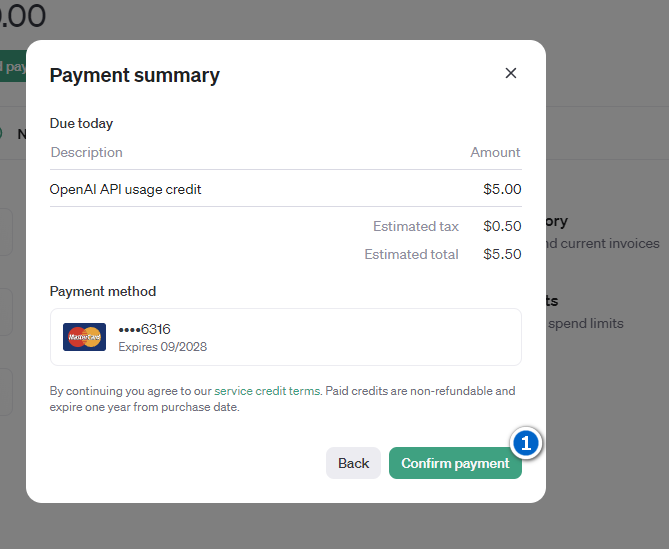Image resolution: width=669 pixels, height=549 pixels.
Task: Click the Confirm payment button
Action: 455,463
